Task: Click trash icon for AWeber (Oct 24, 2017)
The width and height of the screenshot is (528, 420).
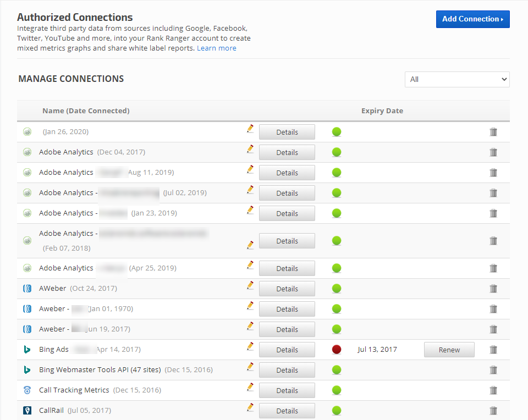Action: pyautogui.click(x=493, y=289)
